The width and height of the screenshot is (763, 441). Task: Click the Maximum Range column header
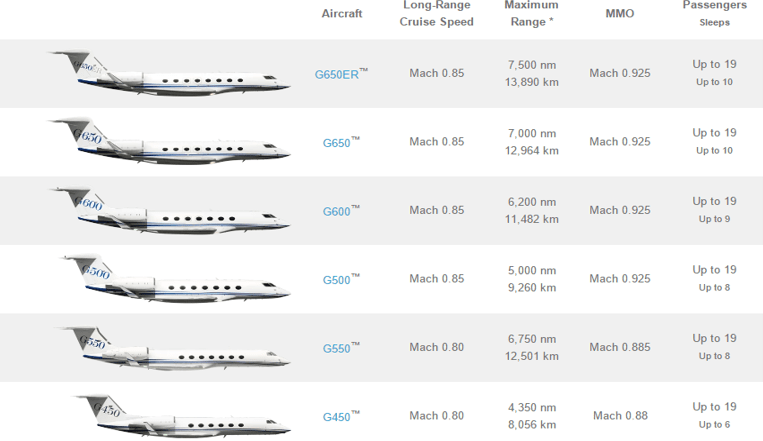tap(531, 13)
